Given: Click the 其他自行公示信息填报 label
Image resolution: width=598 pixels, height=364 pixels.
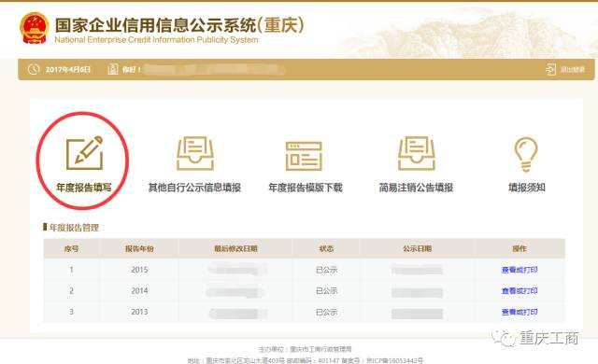Looking at the screenshot, I should [x=194, y=188].
